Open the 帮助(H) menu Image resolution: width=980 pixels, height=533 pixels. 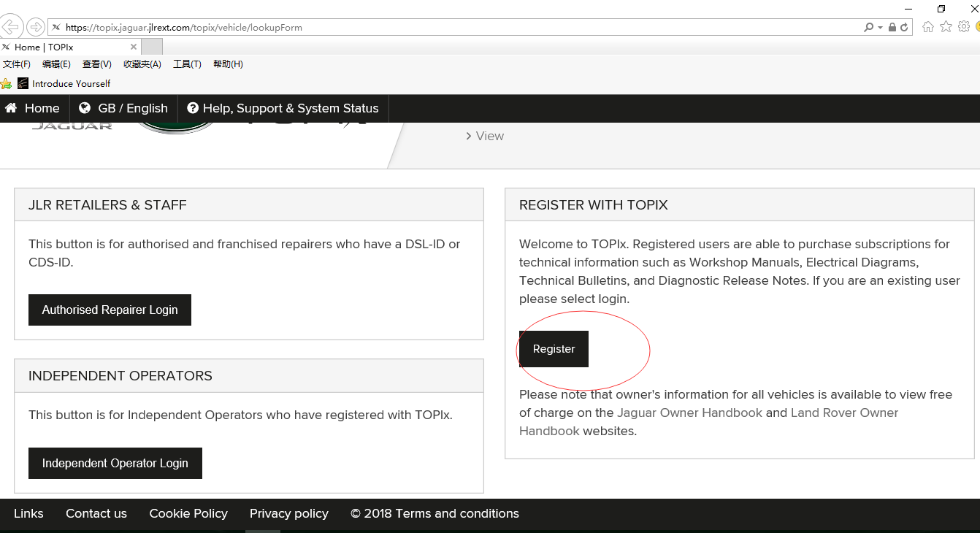(x=228, y=64)
